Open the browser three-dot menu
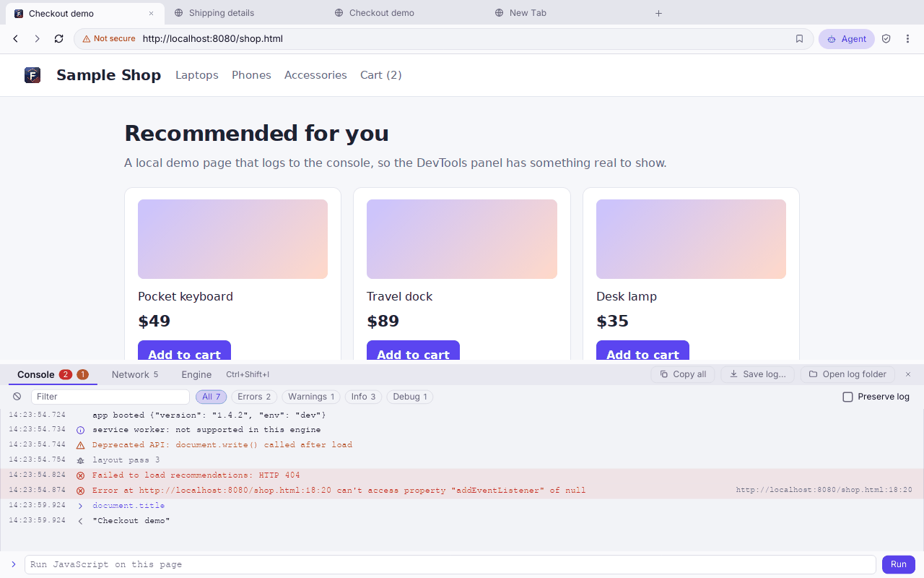 [908, 39]
